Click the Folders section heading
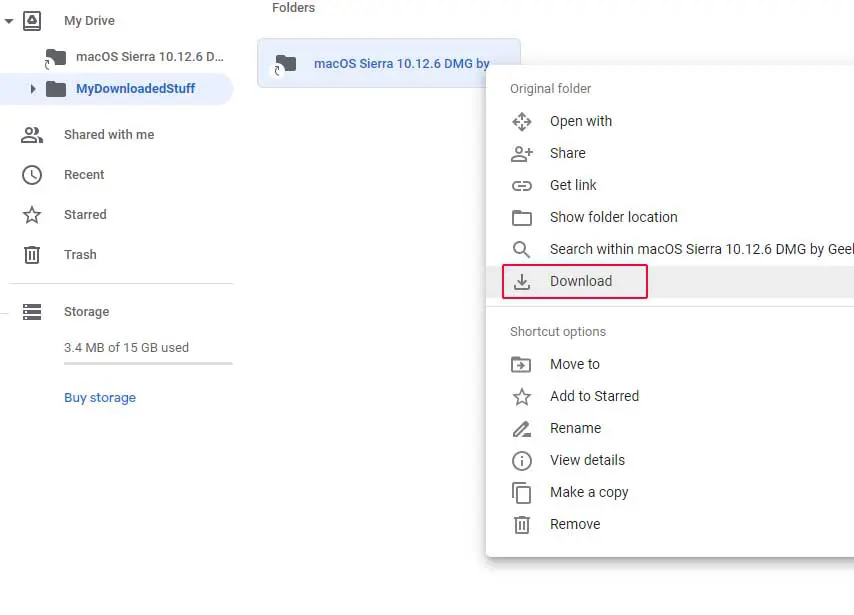 [294, 8]
